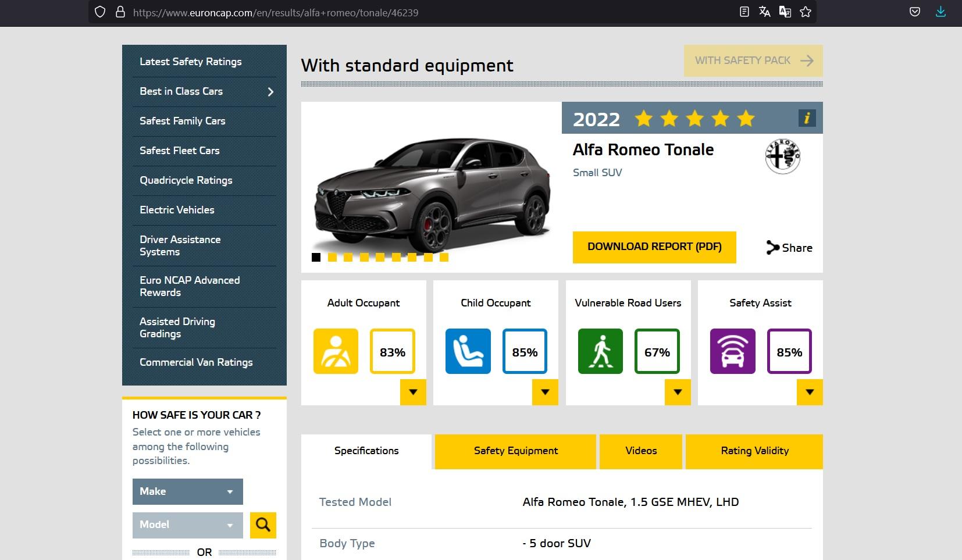This screenshot has width=962, height=560.
Task: Select the last carousel dot
Action: 444,257
